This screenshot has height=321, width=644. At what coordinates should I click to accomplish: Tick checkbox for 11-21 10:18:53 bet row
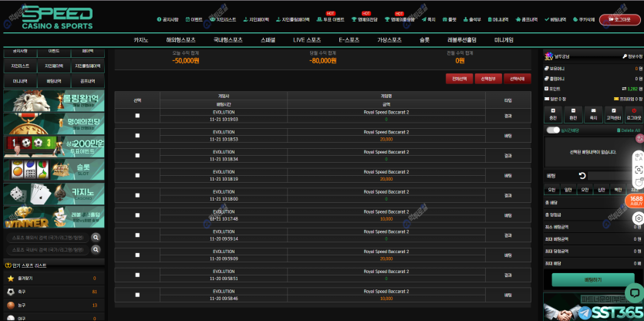click(137, 136)
